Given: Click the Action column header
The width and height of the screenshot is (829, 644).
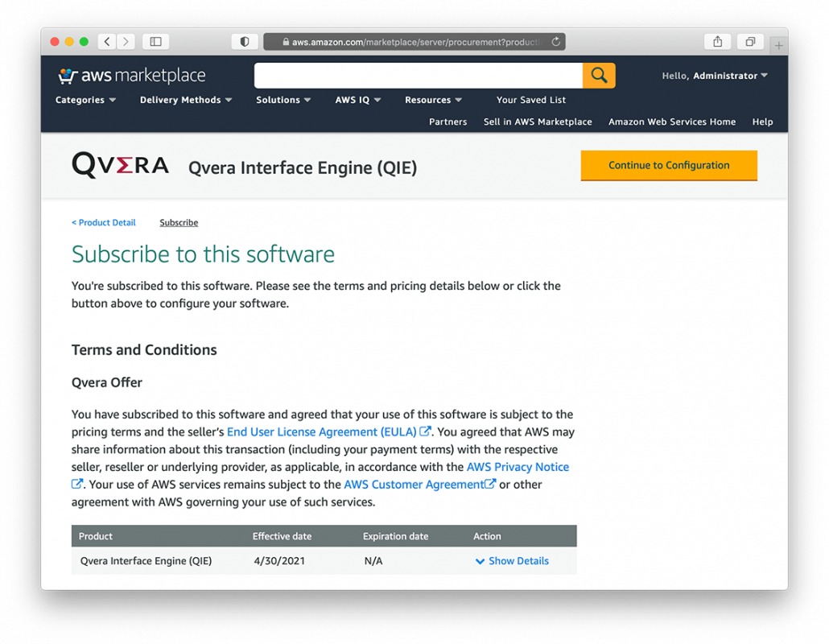Looking at the screenshot, I should tap(487, 536).
